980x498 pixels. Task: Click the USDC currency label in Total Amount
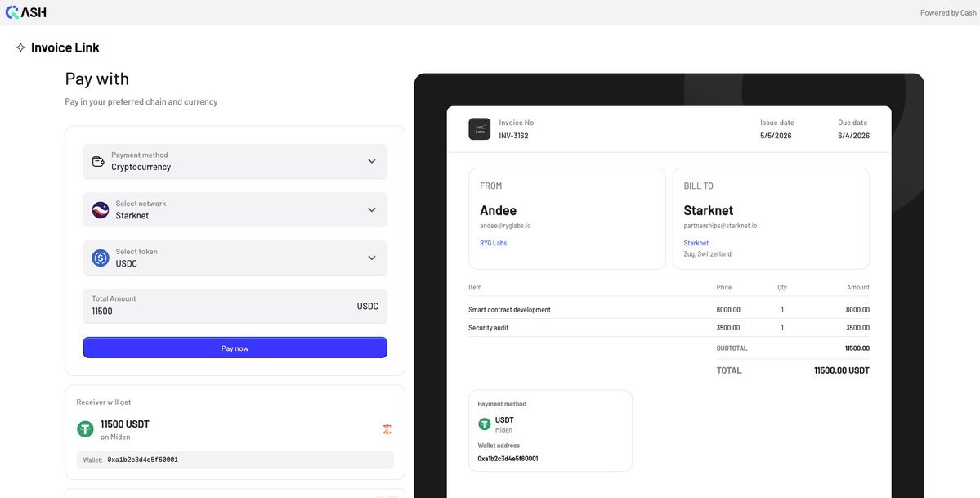[368, 307]
